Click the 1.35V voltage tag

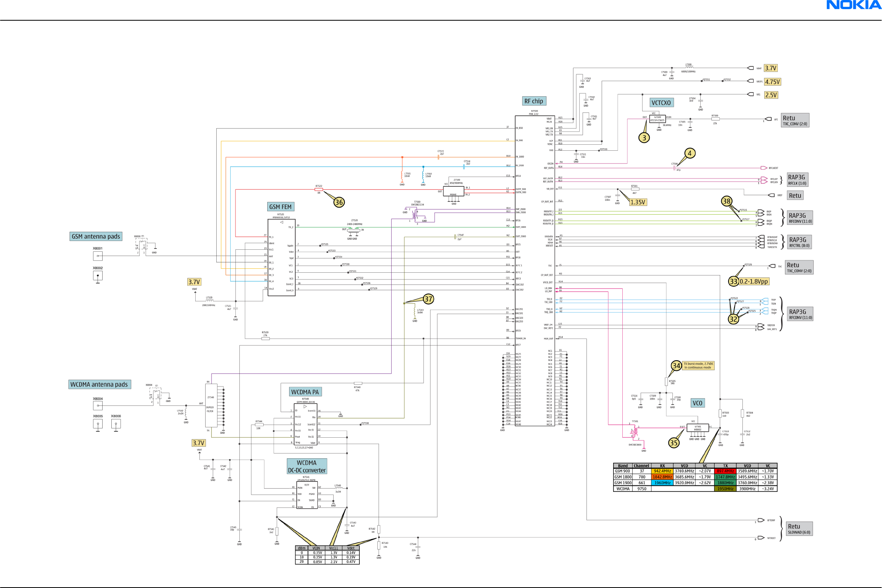tap(638, 202)
